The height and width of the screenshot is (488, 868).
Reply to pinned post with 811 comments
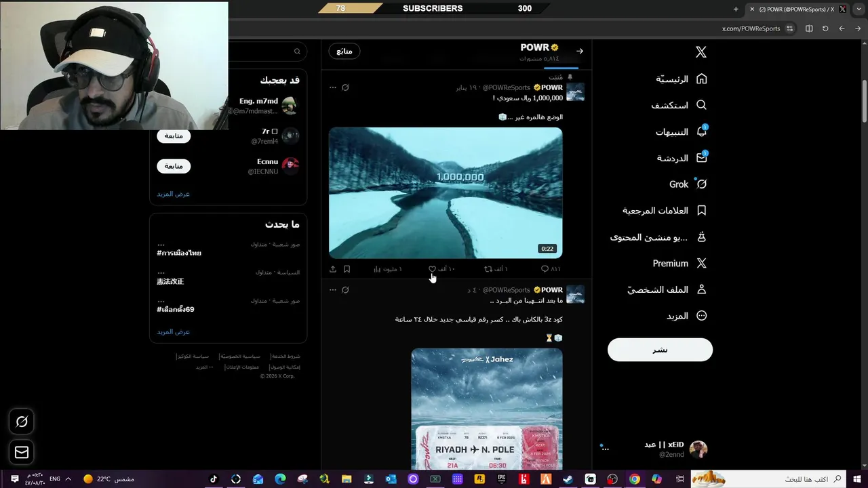tap(550, 269)
